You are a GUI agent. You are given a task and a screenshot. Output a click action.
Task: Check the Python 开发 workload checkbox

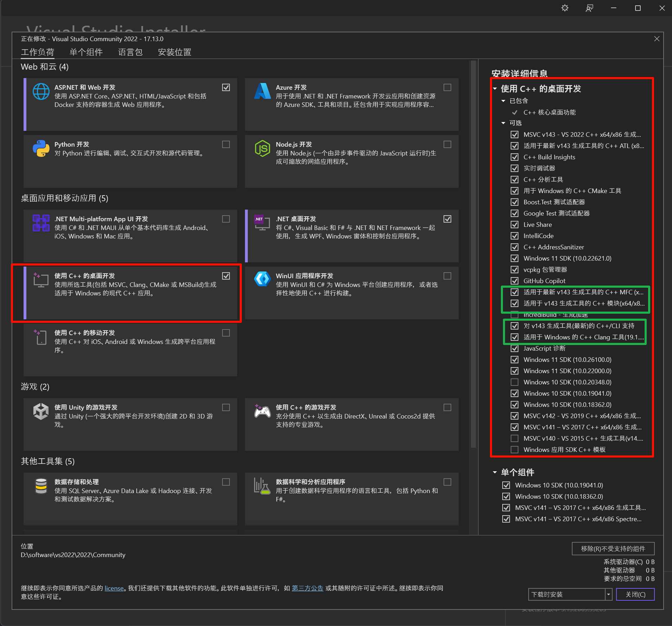click(x=226, y=144)
